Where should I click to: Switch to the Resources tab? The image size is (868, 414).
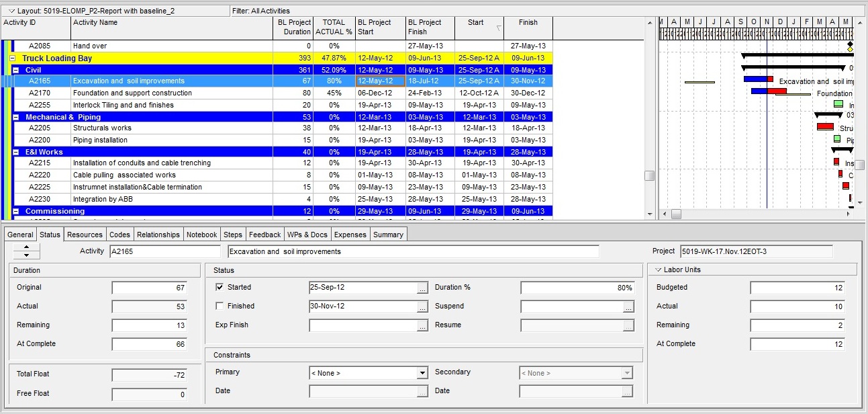coord(85,235)
